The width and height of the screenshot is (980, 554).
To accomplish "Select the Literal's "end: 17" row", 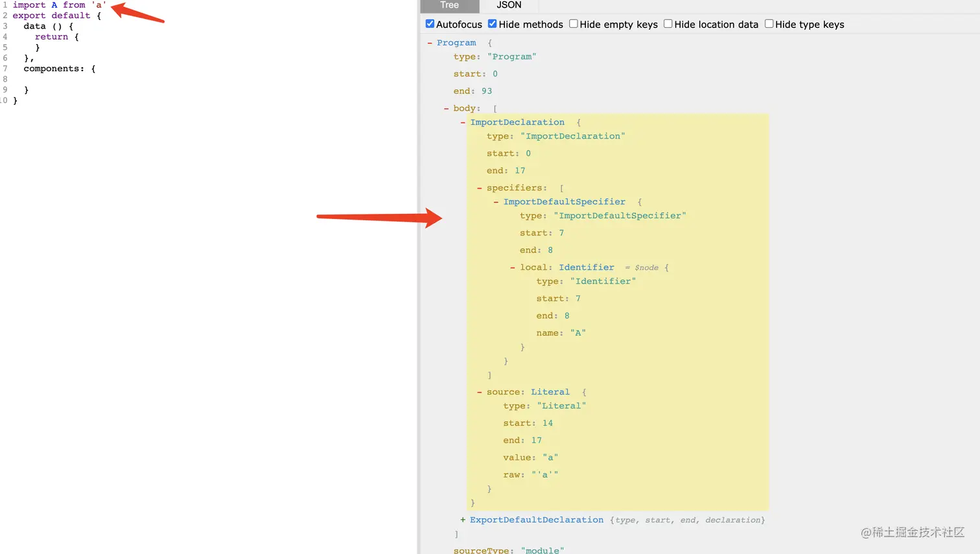I will (523, 441).
